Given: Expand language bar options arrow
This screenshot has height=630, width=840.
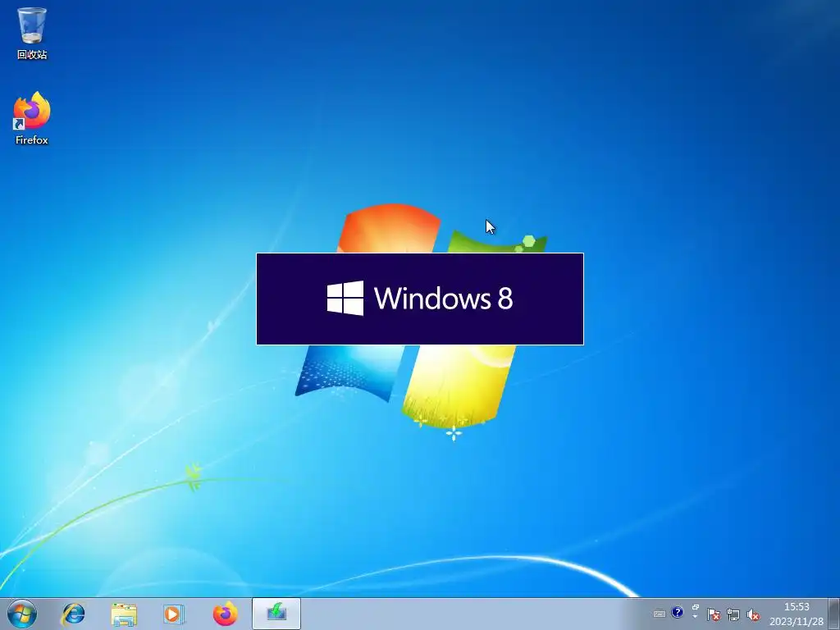Looking at the screenshot, I should tap(696, 618).
